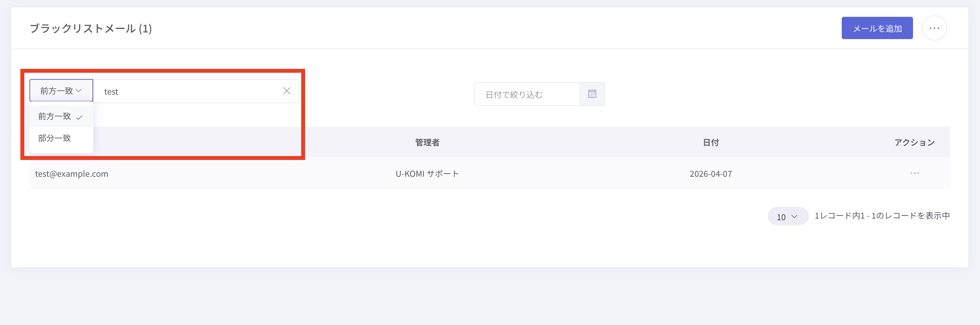The image size is (980, 325).
Task: Click the record count summary text
Action: point(882,216)
